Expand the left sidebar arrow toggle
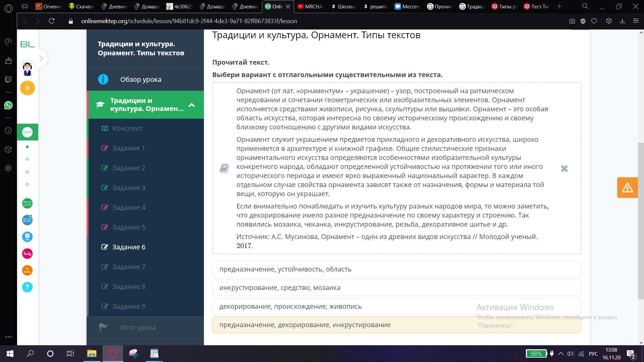Screen dimensions: 644x362 click(41, 58)
